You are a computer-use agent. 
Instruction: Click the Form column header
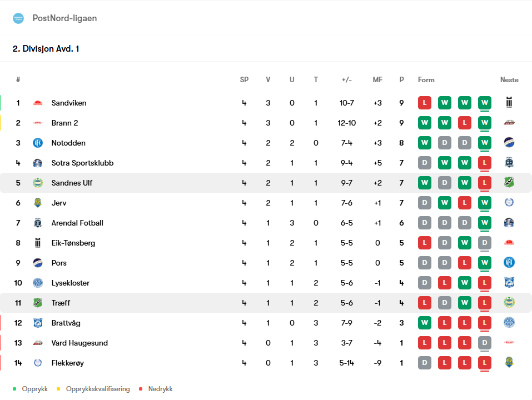click(426, 80)
